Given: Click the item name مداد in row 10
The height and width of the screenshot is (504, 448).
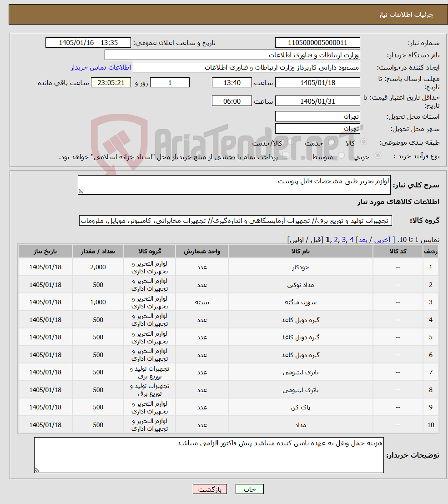Looking at the screenshot, I should click(301, 425).
